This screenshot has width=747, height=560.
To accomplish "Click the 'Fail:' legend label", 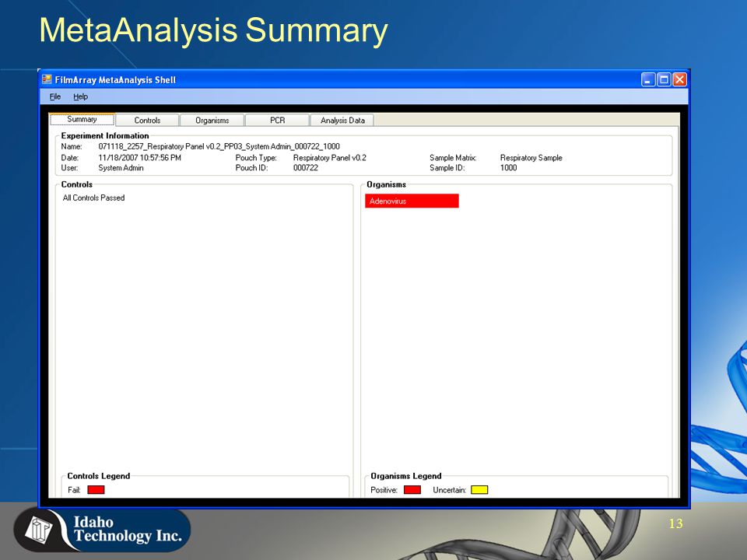I will [74, 490].
